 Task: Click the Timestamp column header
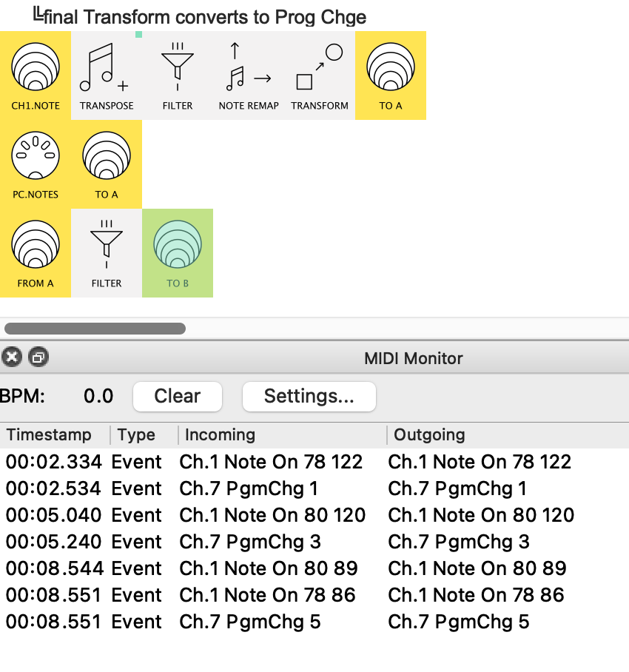[x=49, y=435]
